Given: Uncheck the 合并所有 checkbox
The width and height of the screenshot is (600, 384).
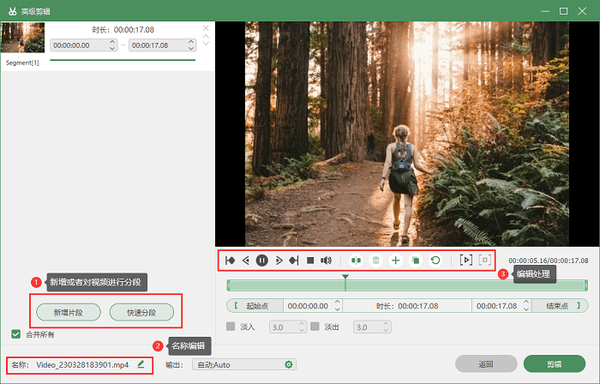Looking at the screenshot, I should tap(16, 334).
